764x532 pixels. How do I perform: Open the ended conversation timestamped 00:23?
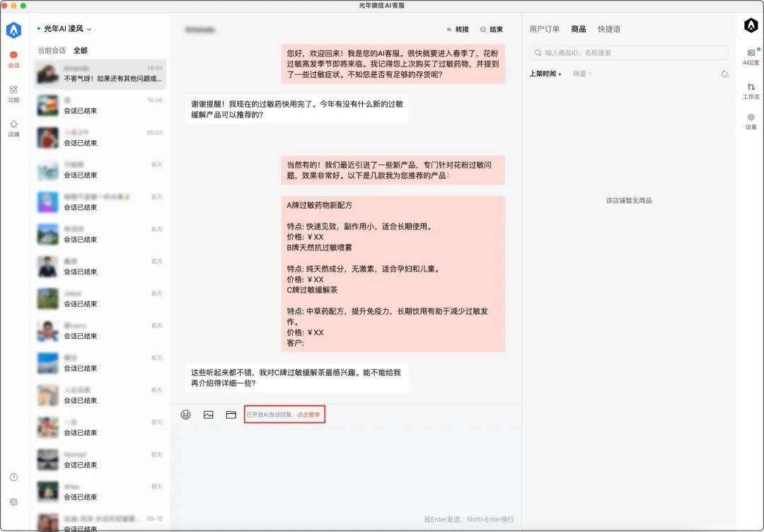pyautogui.click(x=100, y=138)
